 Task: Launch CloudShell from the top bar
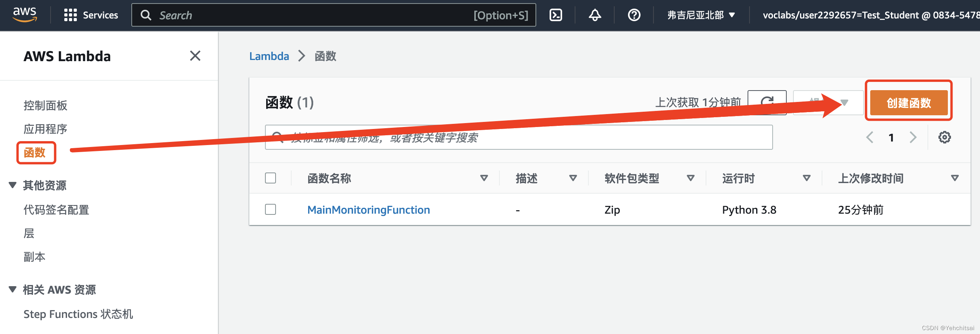coord(556,15)
